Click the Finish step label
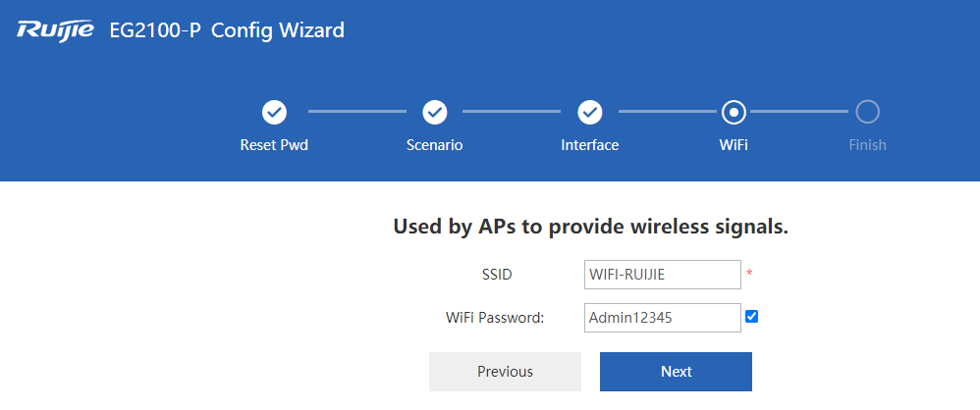This screenshot has width=980, height=410. click(x=867, y=145)
